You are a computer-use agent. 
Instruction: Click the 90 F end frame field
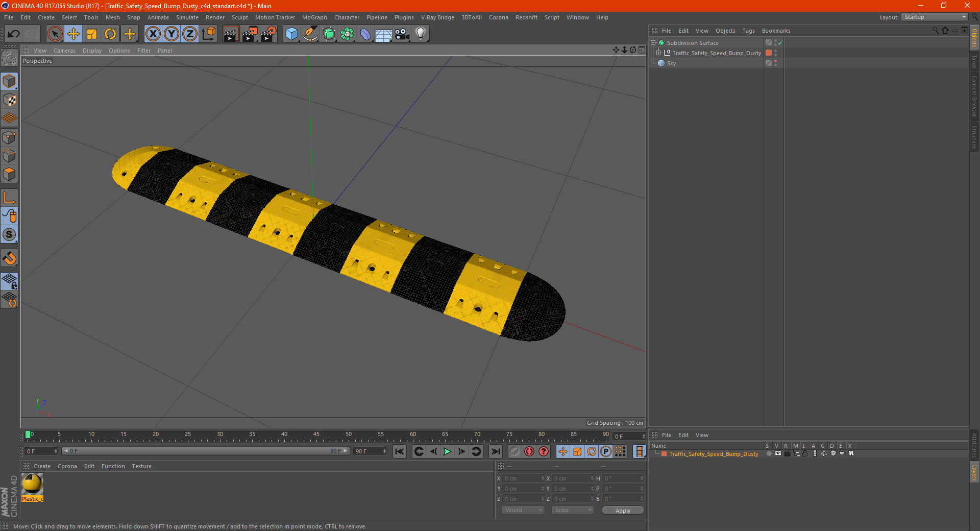click(370, 451)
